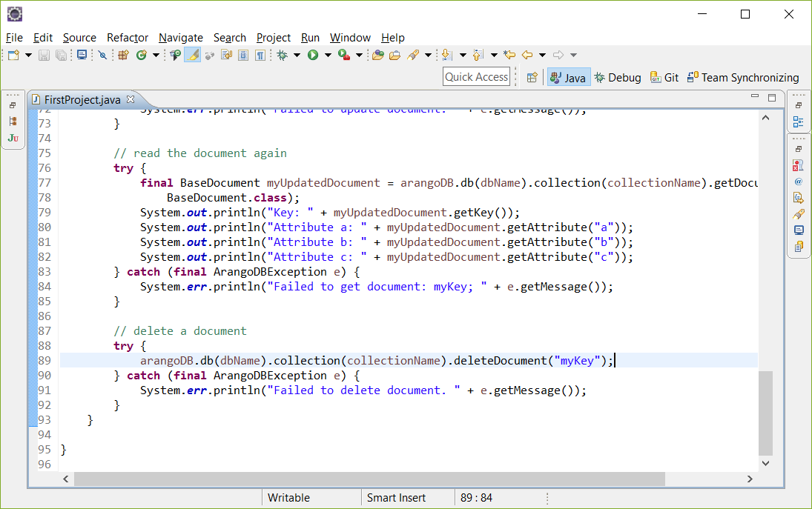Image resolution: width=812 pixels, height=509 pixels.
Task: Expand the Back history dropdown
Action: [x=542, y=55]
